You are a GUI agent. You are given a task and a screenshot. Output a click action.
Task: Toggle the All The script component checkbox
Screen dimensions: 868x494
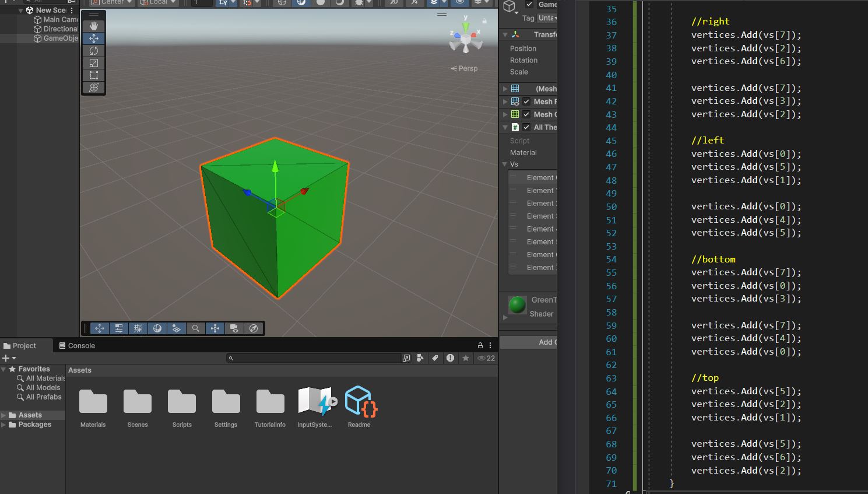pyautogui.click(x=526, y=127)
